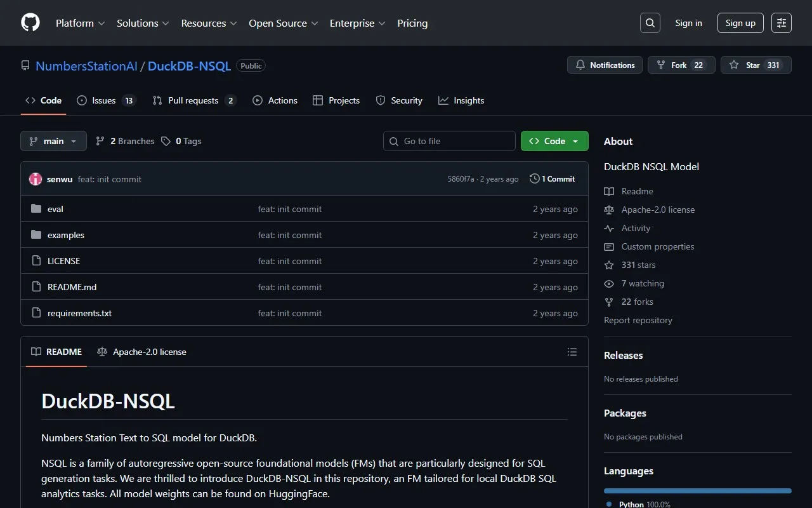Open the NumbersStationAI owner link
812x508 pixels.
click(x=86, y=65)
